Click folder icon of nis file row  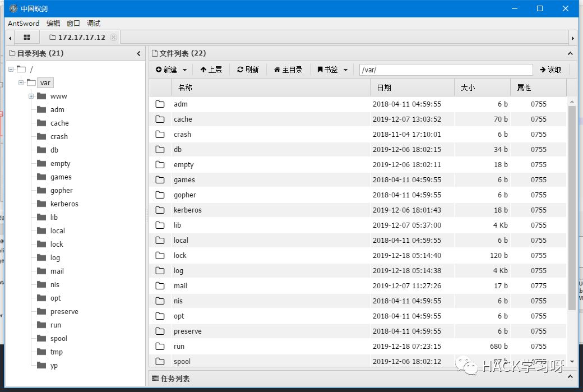tap(160, 301)
